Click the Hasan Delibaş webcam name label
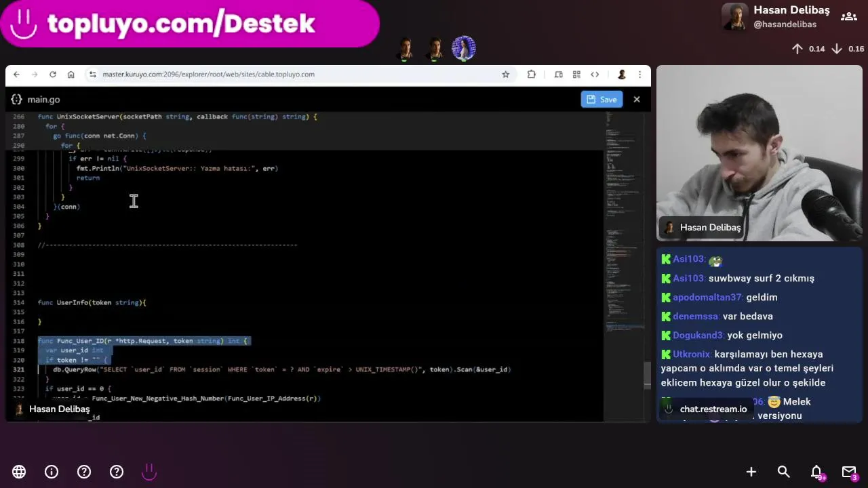 pos(702,228)
